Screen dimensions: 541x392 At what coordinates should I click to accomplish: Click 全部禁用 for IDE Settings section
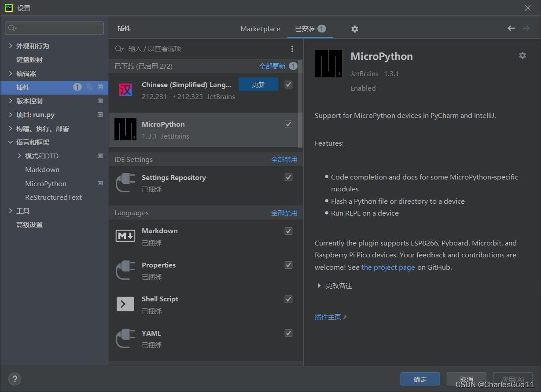point(284,159)
